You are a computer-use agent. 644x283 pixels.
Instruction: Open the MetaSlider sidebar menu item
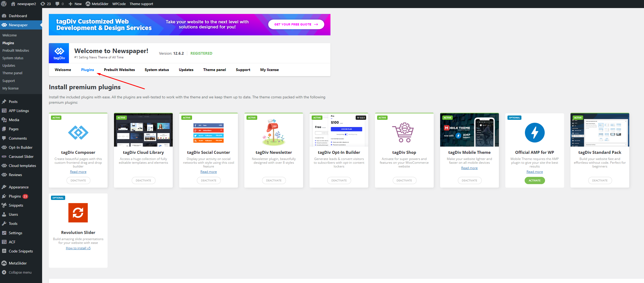click(x=21, y=263)
